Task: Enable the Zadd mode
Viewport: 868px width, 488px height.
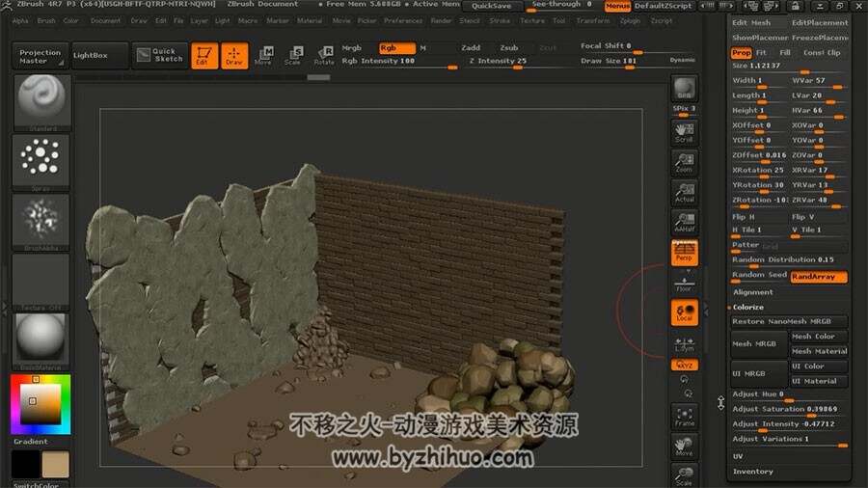Action: (x=471, y=48)
